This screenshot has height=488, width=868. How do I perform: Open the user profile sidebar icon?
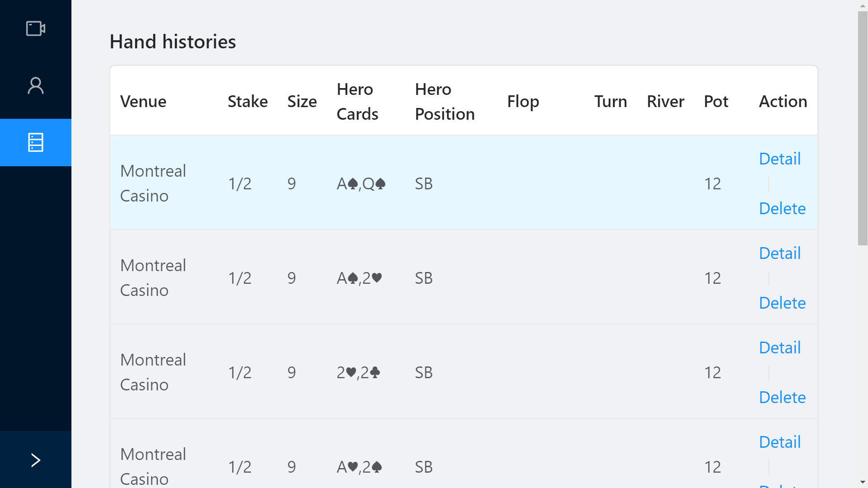tap(36, 85)
